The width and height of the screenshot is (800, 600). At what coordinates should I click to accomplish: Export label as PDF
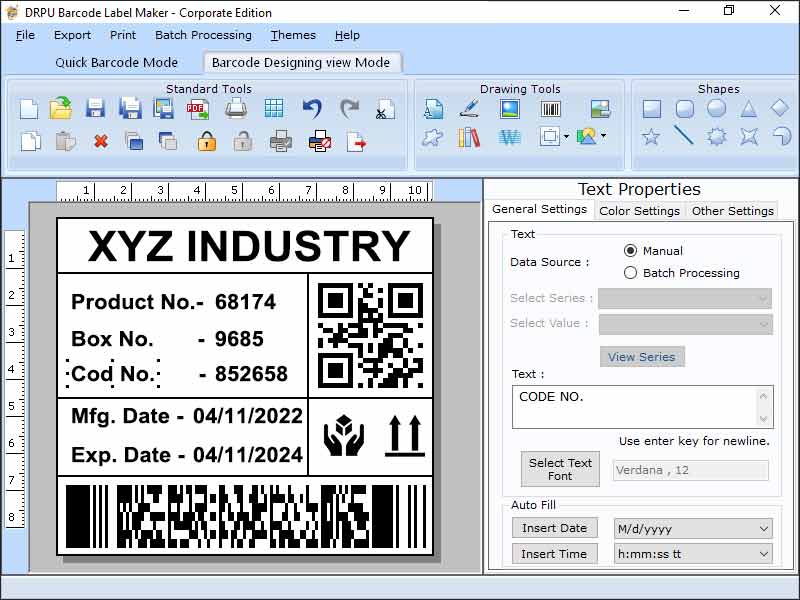click(x=199, y=108)
